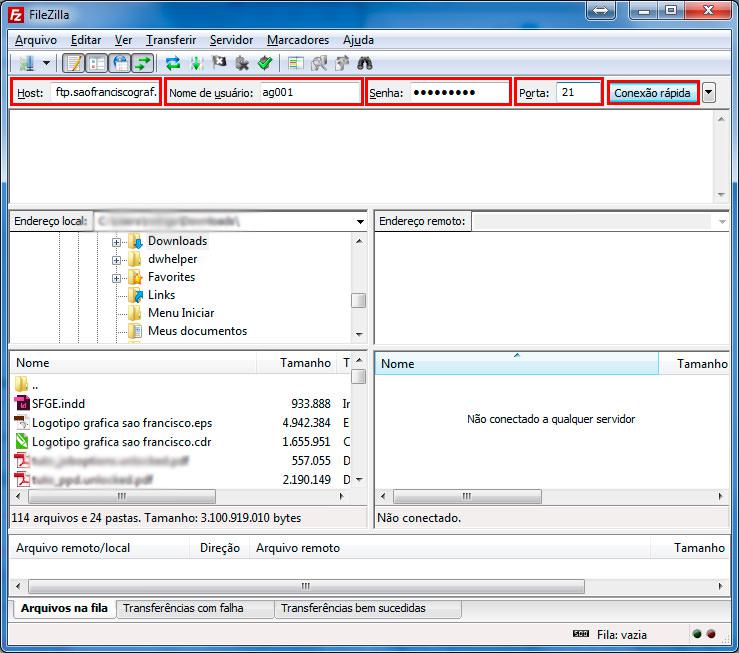
Task: Toggle directory comparison
Action: click(x=319, y=63)
